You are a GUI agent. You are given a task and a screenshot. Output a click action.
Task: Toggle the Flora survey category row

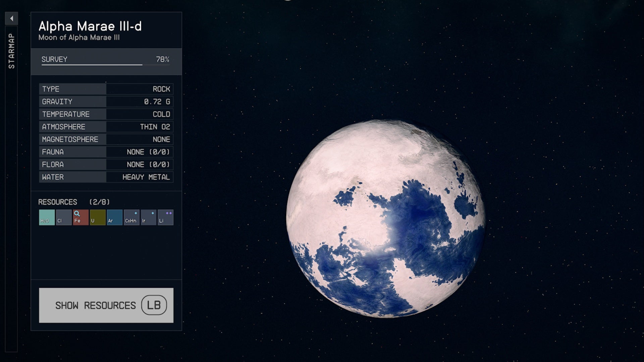tap(106, 164)
